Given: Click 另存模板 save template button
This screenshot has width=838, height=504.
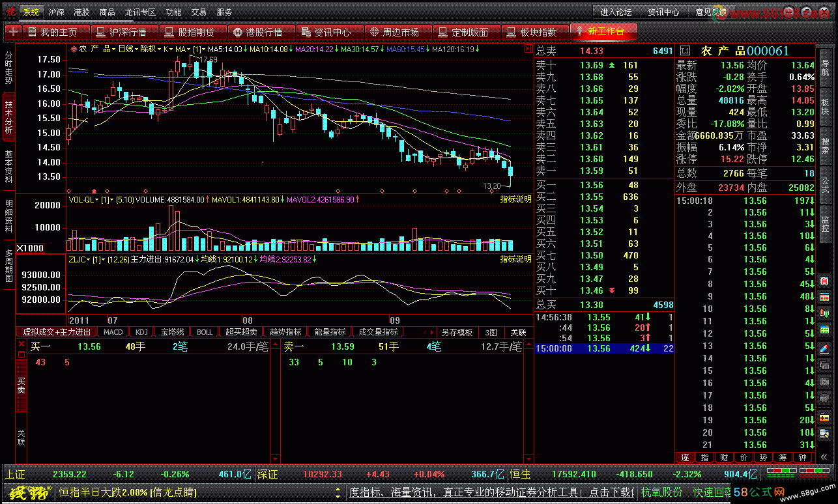Looking at the screenshot, I should click(x=457, y=332).
